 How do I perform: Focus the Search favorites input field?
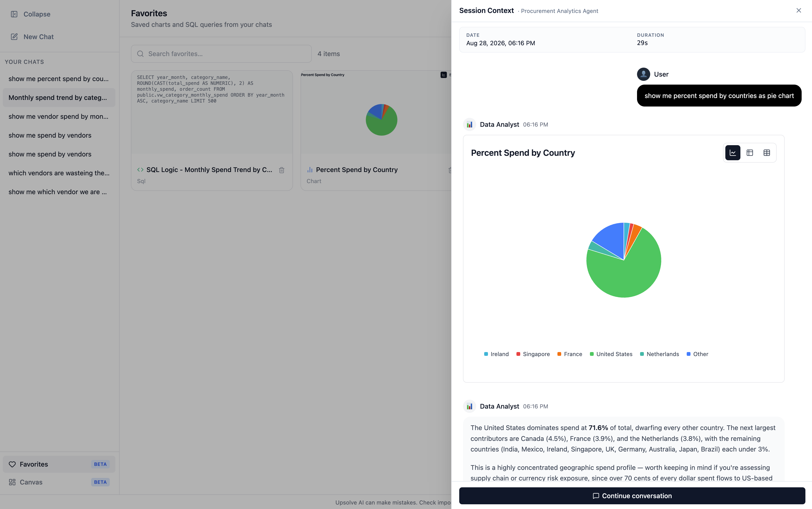coord(221,54)
